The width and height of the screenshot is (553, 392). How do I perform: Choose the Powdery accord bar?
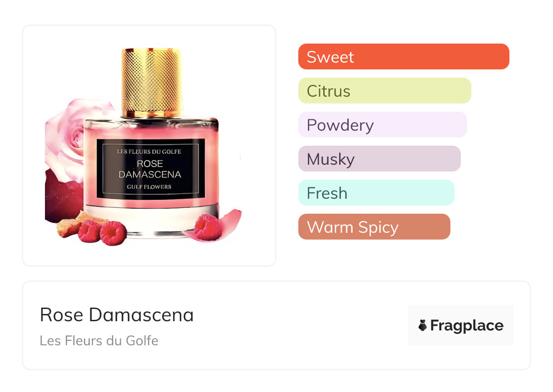pos(383,125)
